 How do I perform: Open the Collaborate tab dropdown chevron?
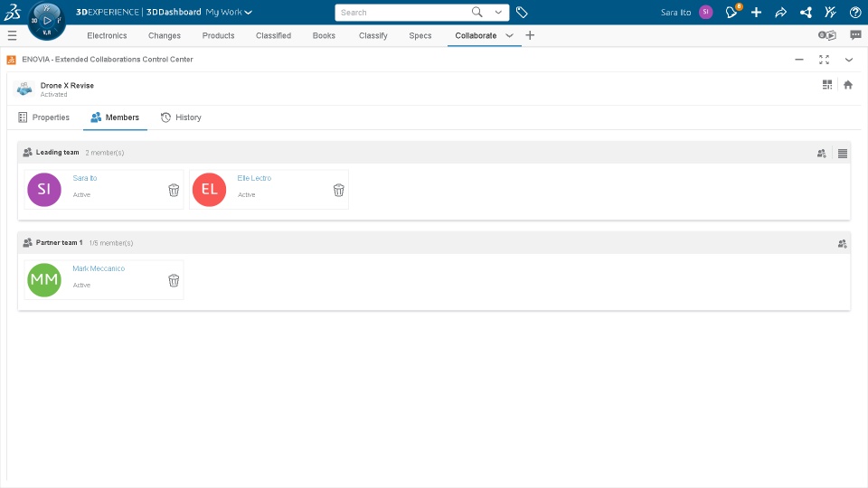point(509,35)
